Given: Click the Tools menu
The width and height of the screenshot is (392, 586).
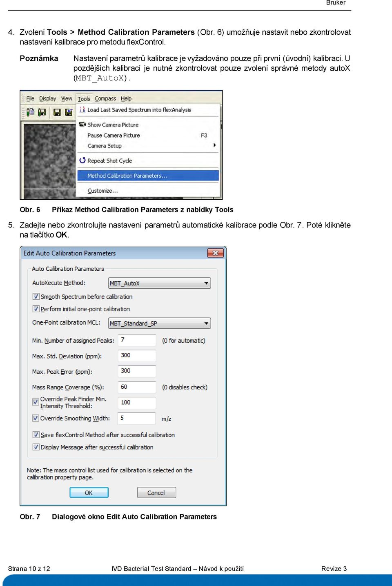Looking at the screenshot, I should pyautogui.click(x=84, y=98).
